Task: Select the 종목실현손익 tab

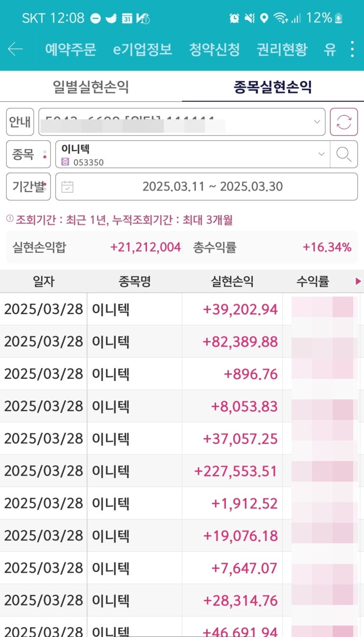Action: [x=273, y=87]
